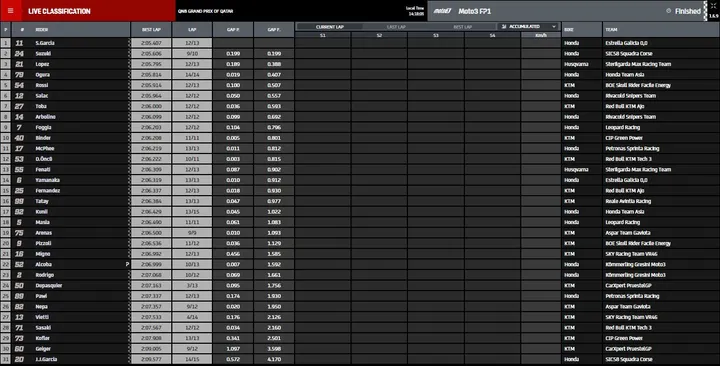Switch to the Current Lap tab
This screenshot has width=720, height=366.
click(330, 27)
